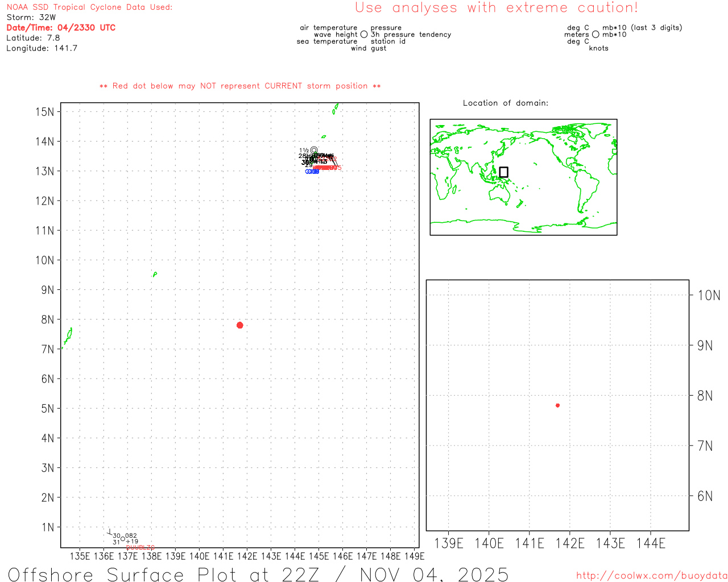Click the '135E' longitude axis label
This screenshot has width=728, height=582.
[80, 556]
